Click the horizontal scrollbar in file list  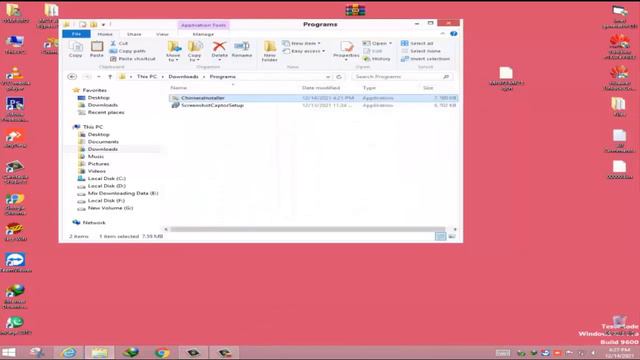[308, 229]
